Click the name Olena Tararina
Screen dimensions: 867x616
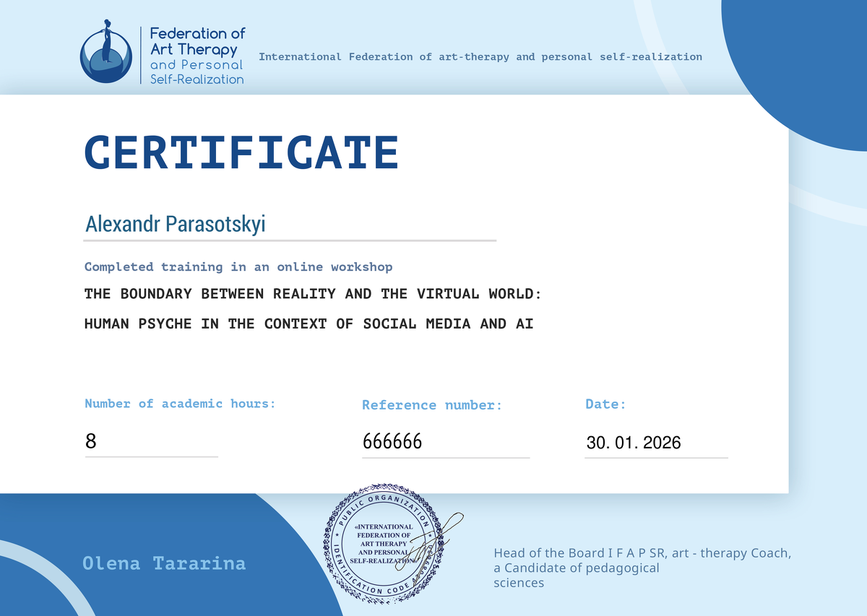[x=164, y=563]
